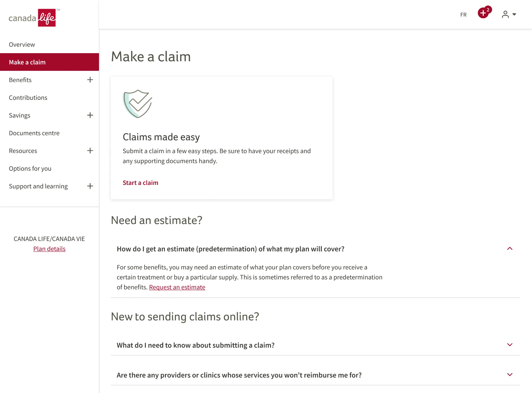Expand the providers or clinics question chevron

click(510, 375)
